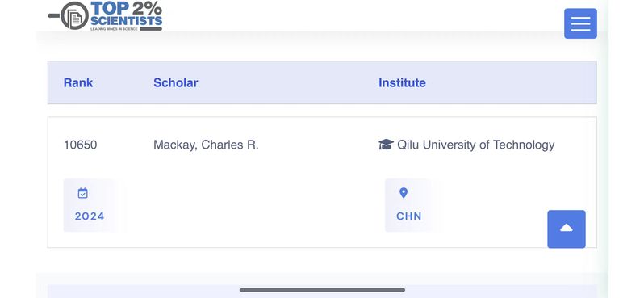Click the CHN label under pin

(x=409, y=216)
